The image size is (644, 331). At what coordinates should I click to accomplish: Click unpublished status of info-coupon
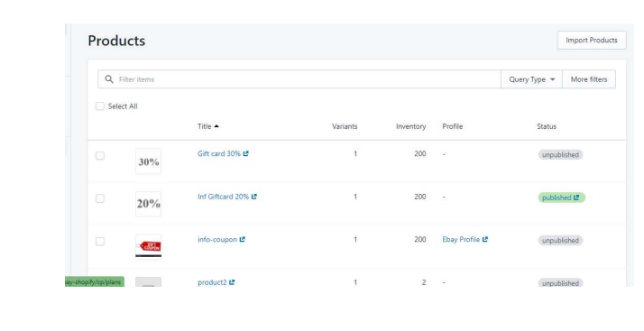coord(560,241)
